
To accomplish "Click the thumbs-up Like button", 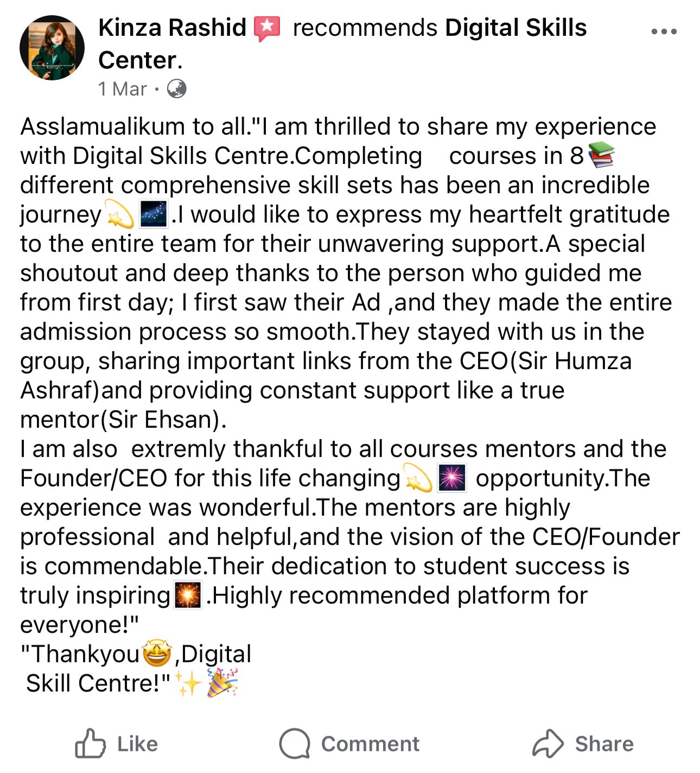I will pos(116,744).
